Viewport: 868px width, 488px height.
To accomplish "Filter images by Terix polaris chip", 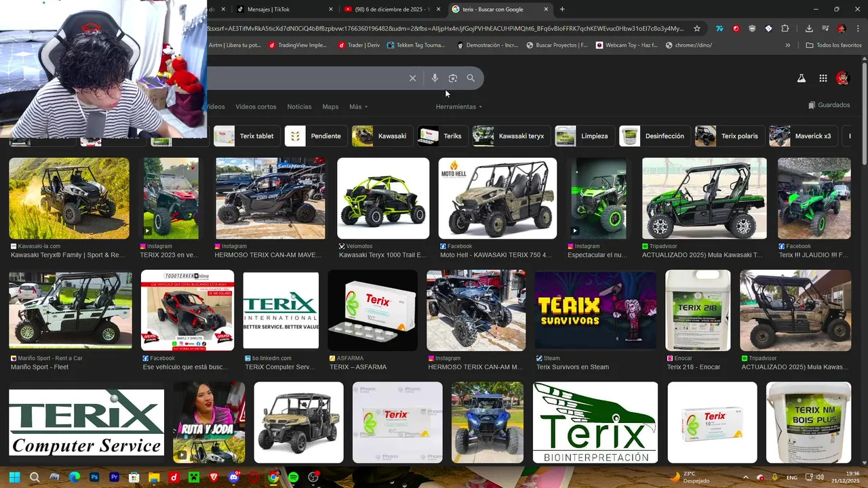I will click(729, 136).
